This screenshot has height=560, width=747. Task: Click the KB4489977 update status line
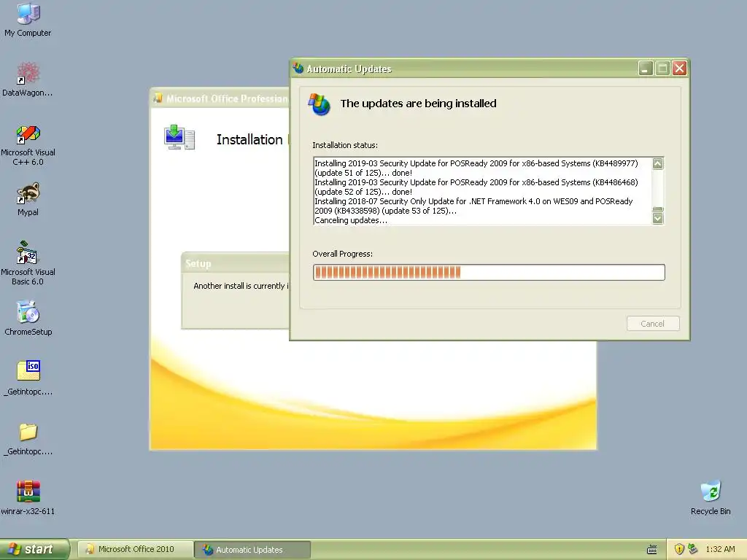coord(476,168)
